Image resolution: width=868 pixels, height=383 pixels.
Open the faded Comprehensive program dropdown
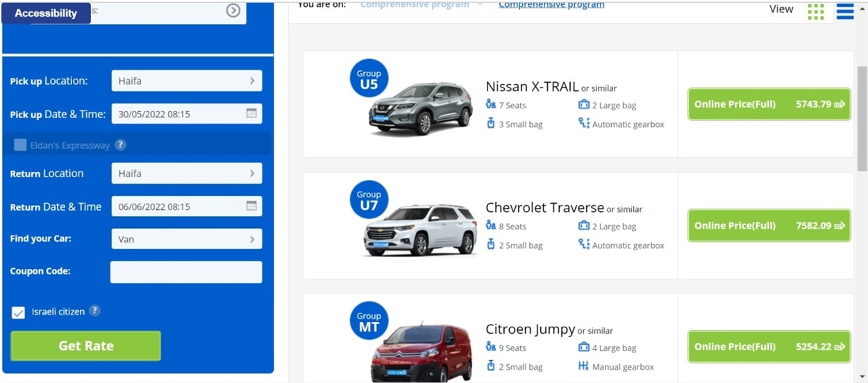coord(421,5)
